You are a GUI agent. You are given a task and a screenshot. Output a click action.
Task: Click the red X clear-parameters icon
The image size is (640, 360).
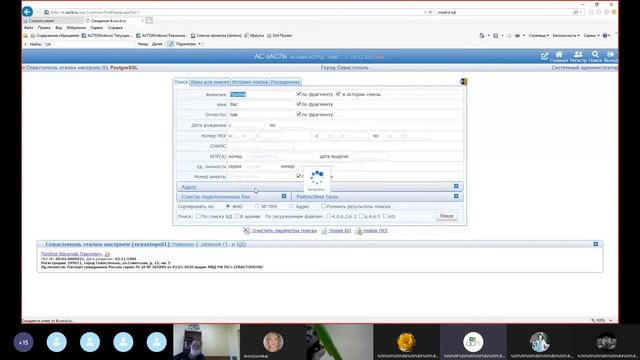(x=247, y=231)
